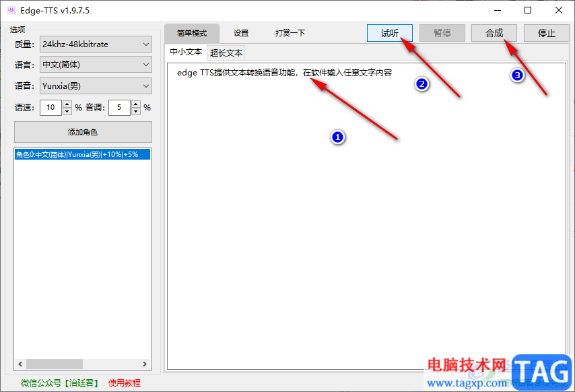Open the 质量 quality dropdown
This screenshot has width=575, height=392.
[x=96, y=44]
